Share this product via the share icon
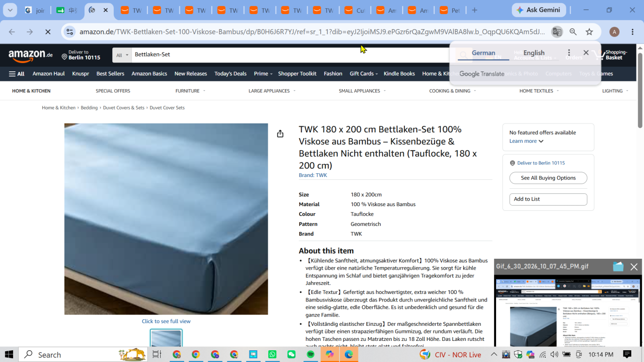This screenshot has width=644, height=362. click(280, 134)
